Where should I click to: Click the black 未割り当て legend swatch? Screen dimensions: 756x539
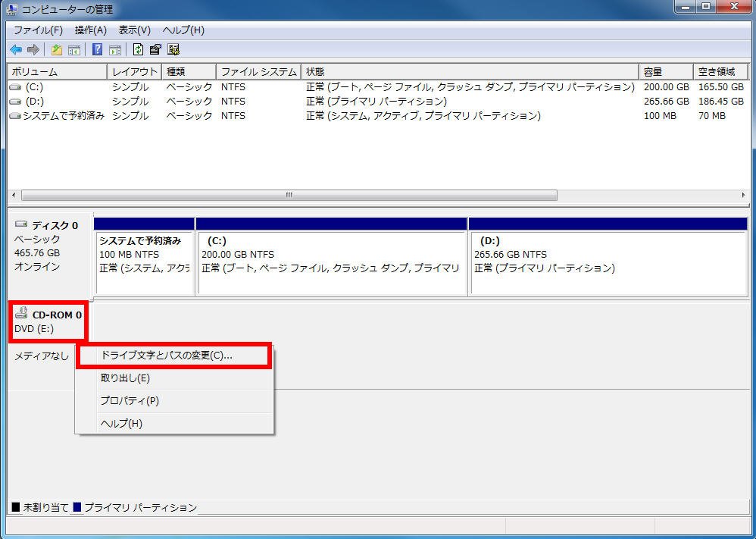point(16,508)
